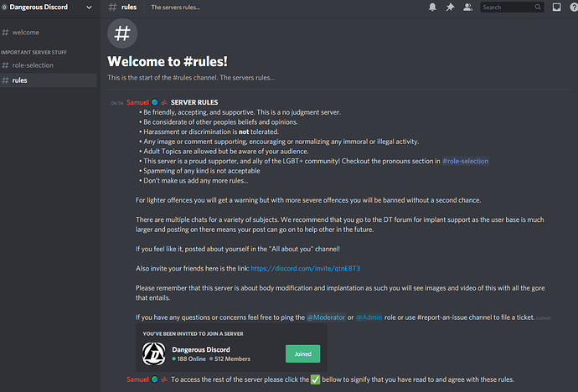Collapse the Important Server Stuff category
Screen dimensions: 578x392
coord(34,52)
